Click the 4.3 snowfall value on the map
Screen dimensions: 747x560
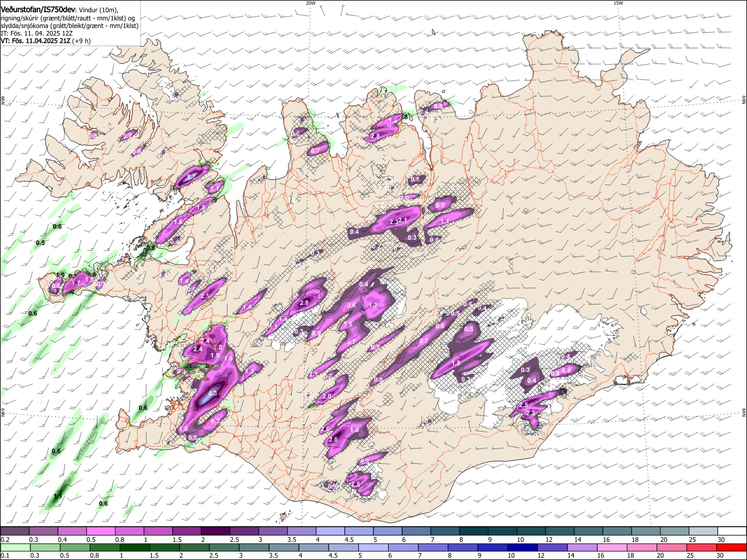tap(212, 393)
